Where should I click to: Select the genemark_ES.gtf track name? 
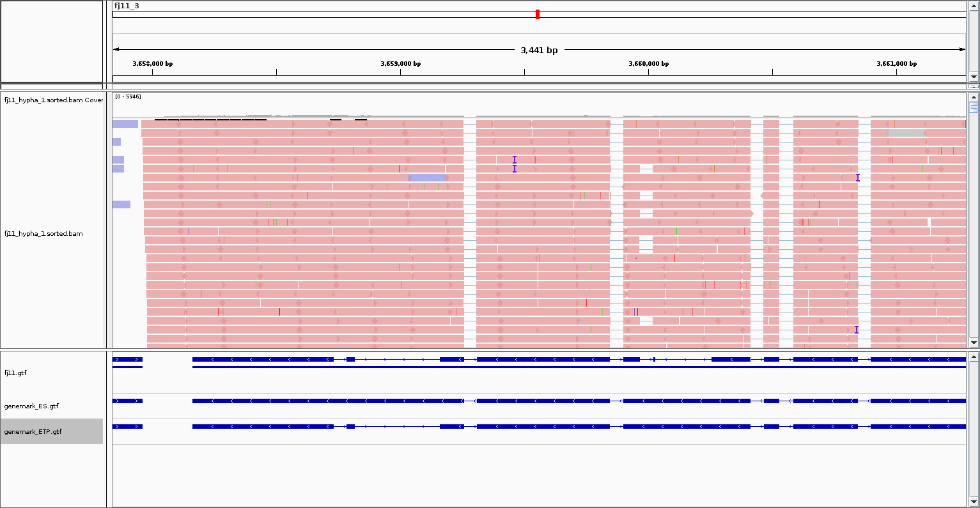[x=32, y=406]
